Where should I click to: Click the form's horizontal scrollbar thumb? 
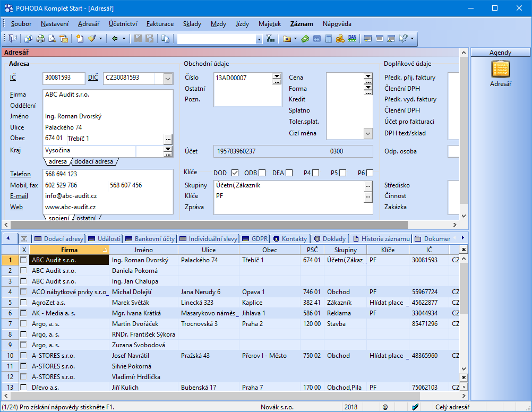(x=209, y=225)
